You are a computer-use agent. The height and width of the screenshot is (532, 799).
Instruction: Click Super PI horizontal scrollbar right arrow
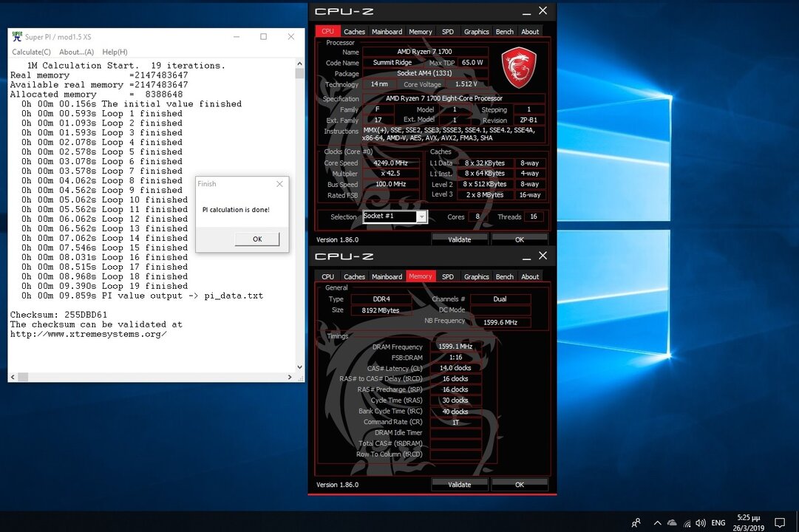click(x=290, y=377)
